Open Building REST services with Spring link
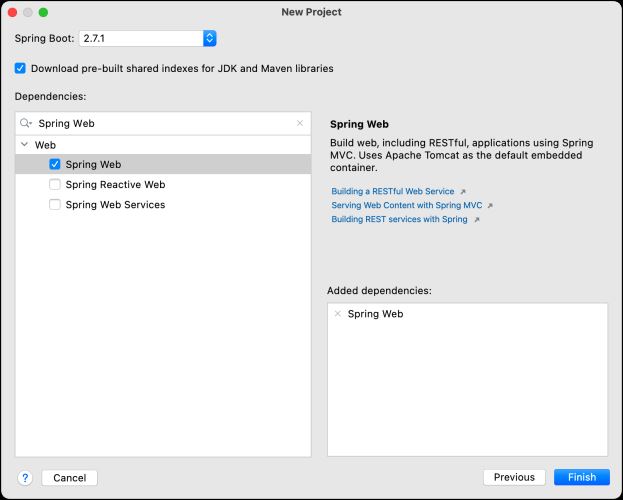Viewport: 623px width, 500px height. (x=399, y=219)
